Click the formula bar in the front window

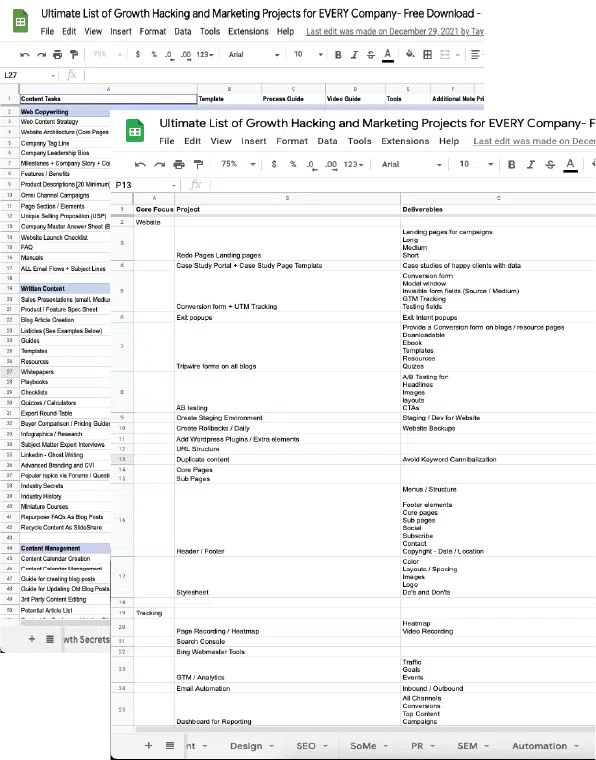(402, 185)
